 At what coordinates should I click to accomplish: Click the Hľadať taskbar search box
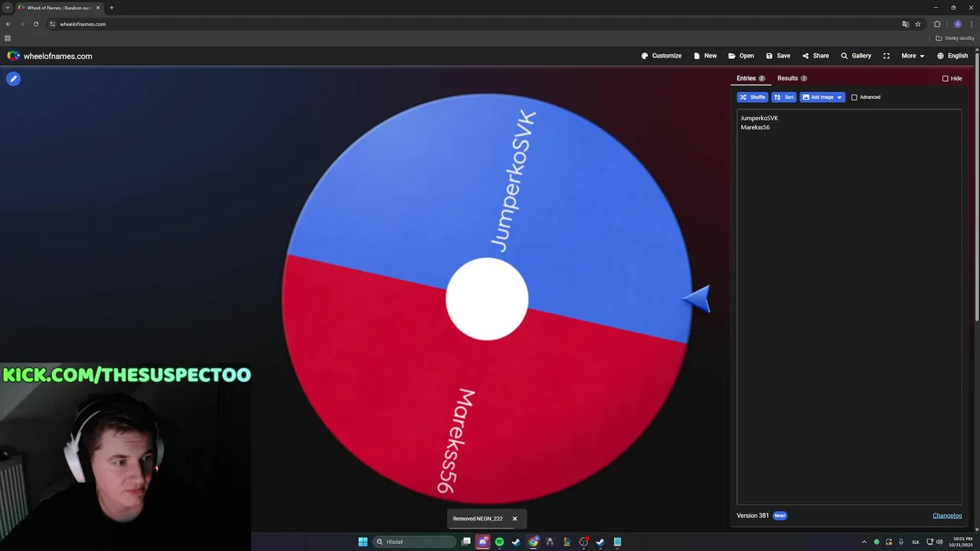point(414,542)
